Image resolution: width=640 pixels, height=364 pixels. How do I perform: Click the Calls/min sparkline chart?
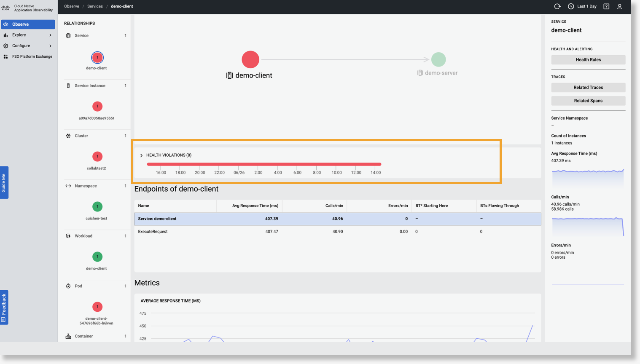click(588, 226)
